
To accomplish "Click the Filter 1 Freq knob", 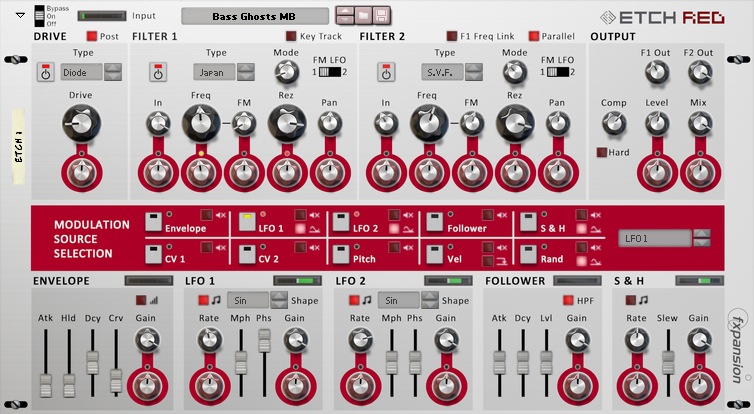I will coord(201,123).
